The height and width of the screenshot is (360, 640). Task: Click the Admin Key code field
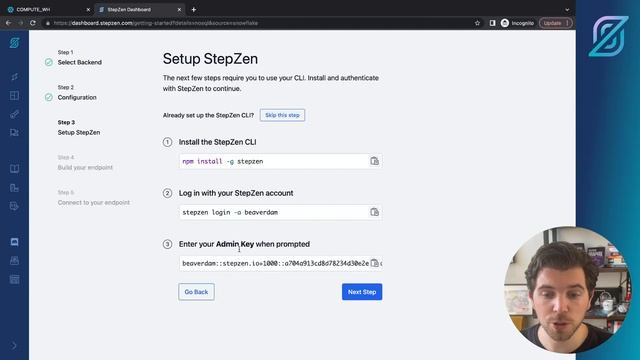coord(280,263)
